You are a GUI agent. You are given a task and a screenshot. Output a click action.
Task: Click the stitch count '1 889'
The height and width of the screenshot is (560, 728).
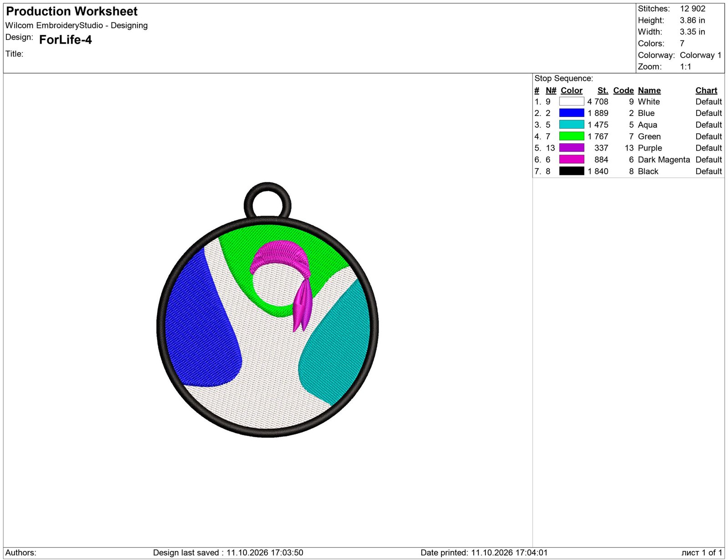pos(597,113)
